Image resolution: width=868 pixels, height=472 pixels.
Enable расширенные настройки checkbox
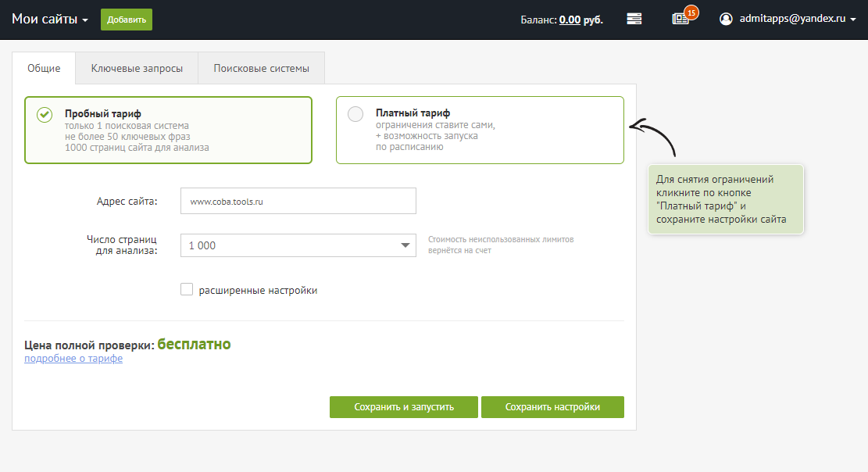click(x=187, y=289)
